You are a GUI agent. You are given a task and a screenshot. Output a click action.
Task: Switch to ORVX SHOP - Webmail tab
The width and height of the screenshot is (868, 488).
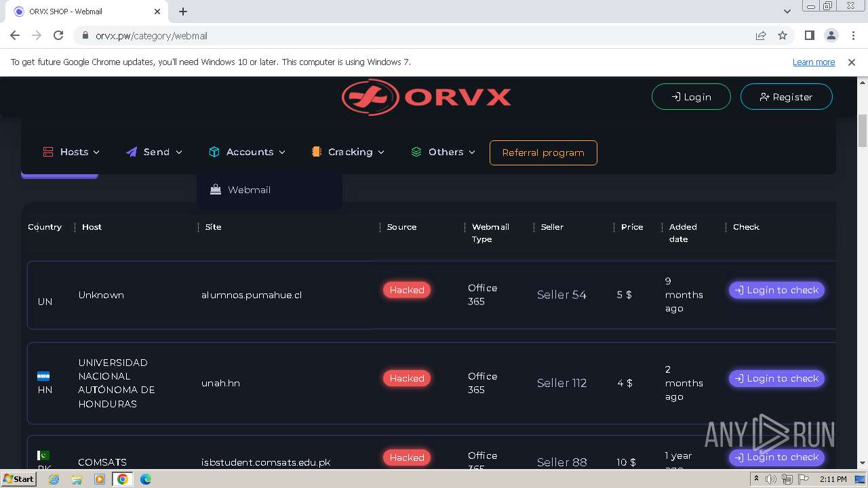(x=87, y=12)
